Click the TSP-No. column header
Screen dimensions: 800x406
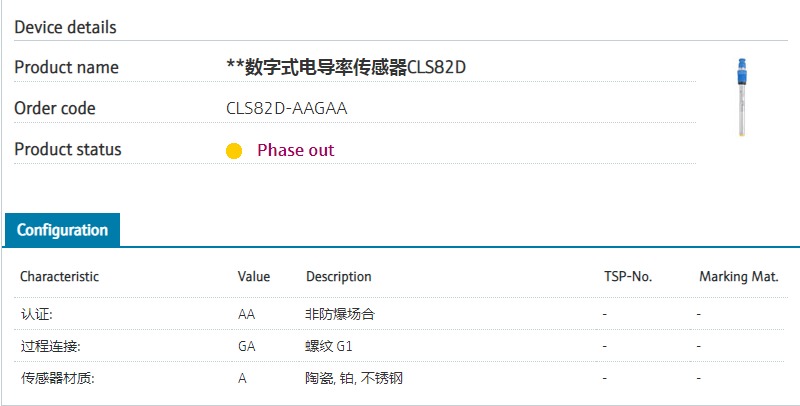[628, 276]
